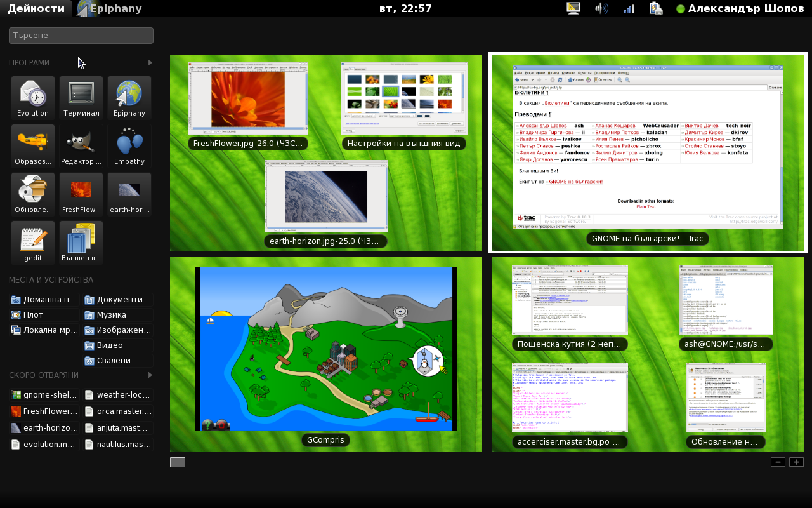Click the Търсене search field

[x=81, y=36]
